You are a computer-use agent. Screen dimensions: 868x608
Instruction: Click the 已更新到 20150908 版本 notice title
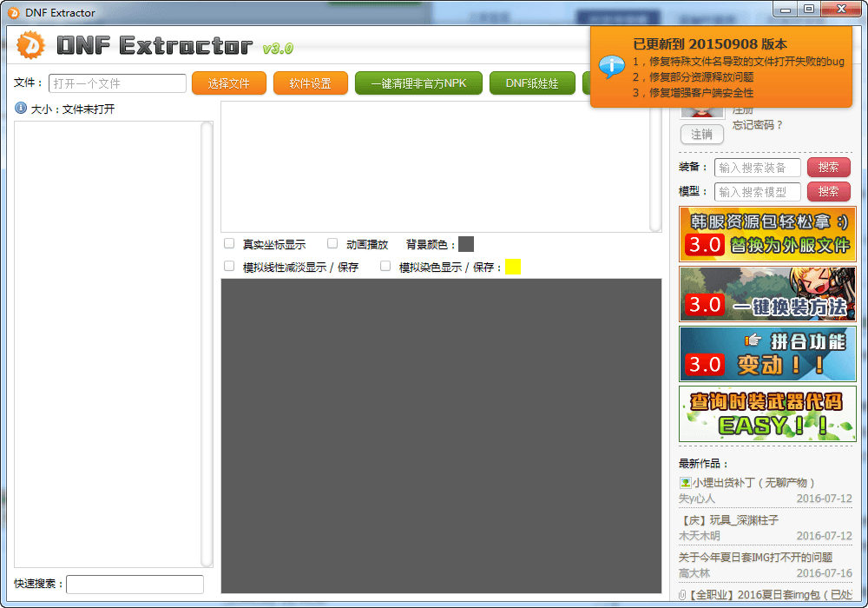[x=710, y=44]
